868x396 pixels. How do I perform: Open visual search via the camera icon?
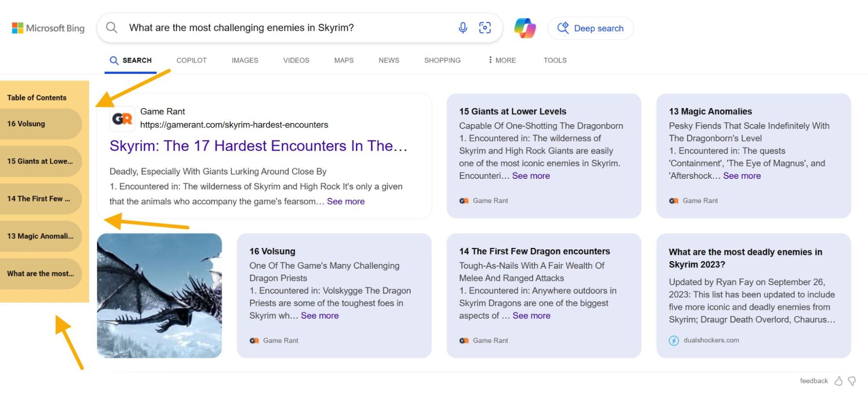[x=485, y=27]
